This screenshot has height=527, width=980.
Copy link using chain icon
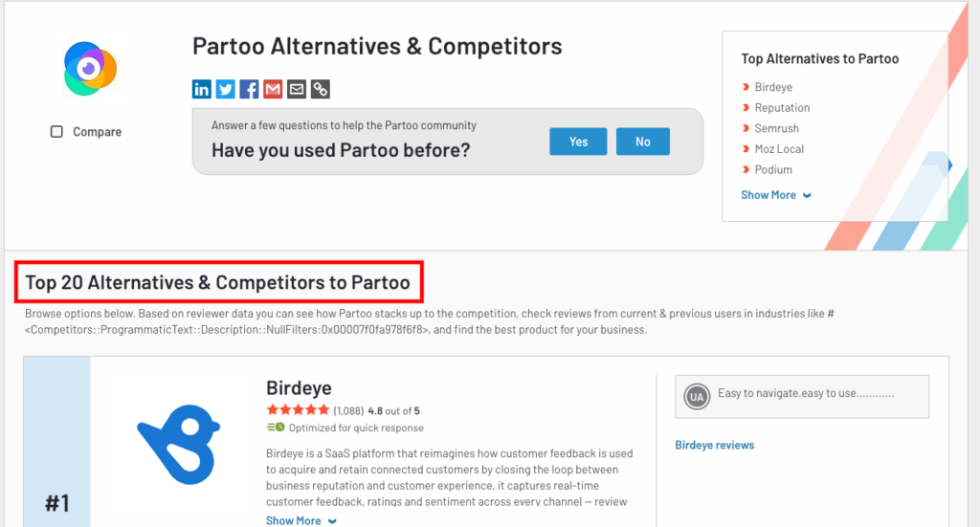(320, 89)
